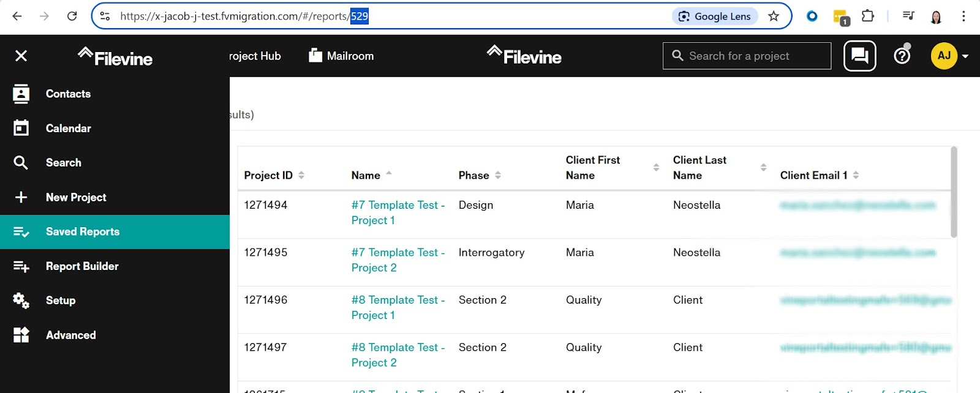Open the Calendar menu item
The width and height of the screenshot is (980, 393).
click(x=115, y=128)
